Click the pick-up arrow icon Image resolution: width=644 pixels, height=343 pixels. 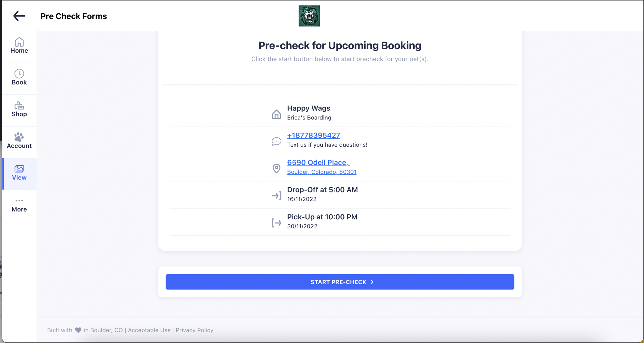click(277, 223)
